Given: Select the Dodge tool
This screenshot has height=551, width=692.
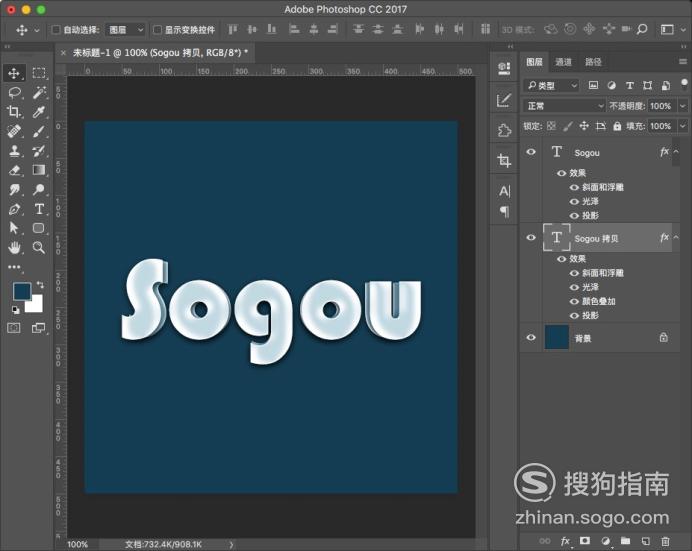Looking at the screenshot, I should coord(39,189).
